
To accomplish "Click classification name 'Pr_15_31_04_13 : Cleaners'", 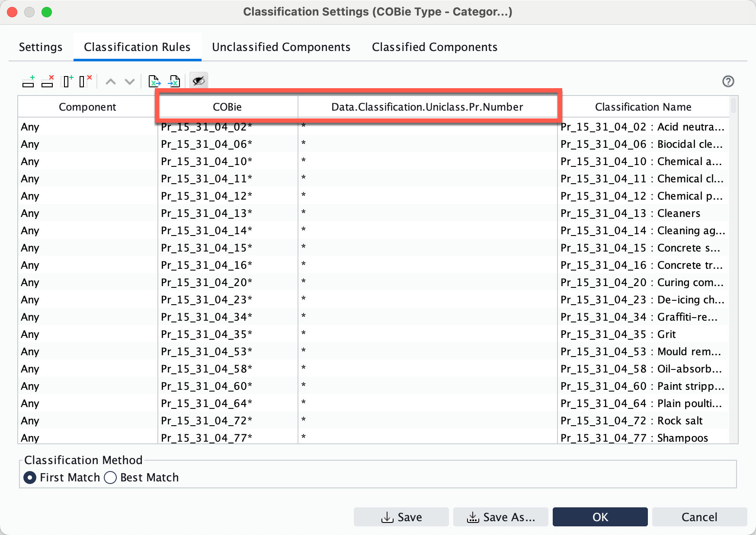I will coord(644,213).
